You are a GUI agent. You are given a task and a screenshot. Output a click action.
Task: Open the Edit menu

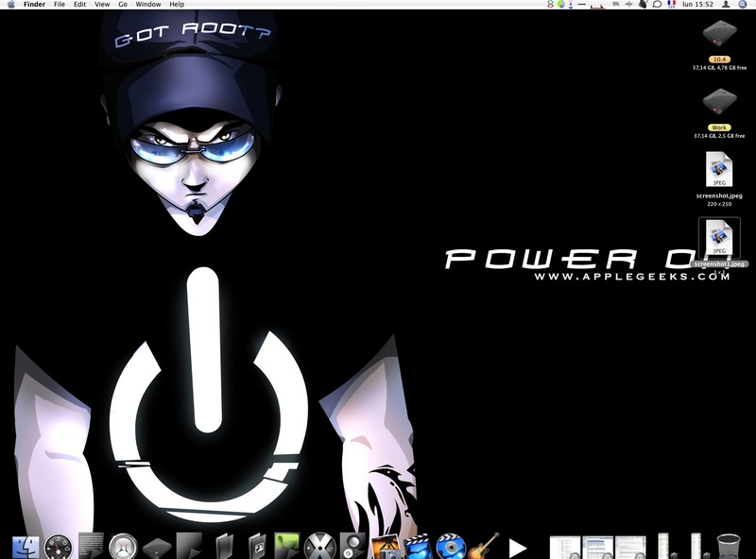coord(79,5)
